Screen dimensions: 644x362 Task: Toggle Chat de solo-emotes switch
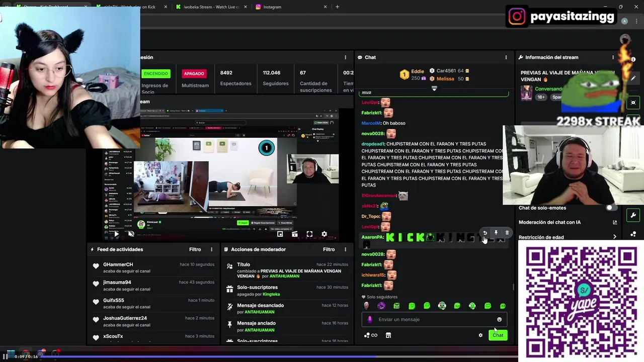pos(611,208)
